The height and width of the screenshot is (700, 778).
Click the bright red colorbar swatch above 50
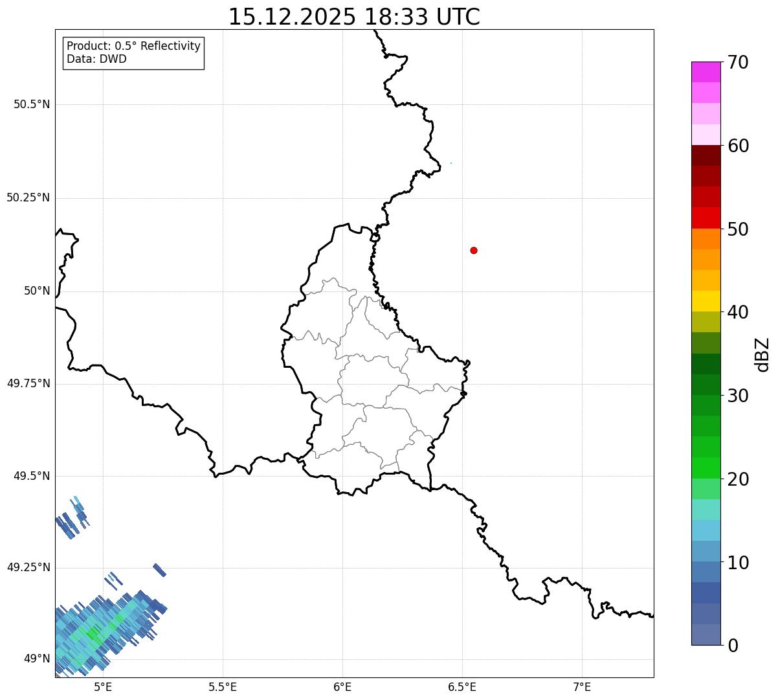coord(706,218)
